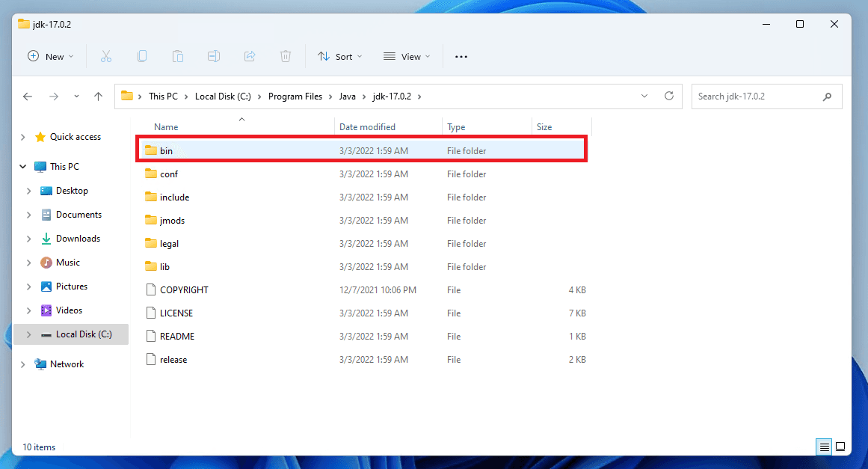Click This PC in the address breadcrumb

pyautogui.click(x=163, y=96)
